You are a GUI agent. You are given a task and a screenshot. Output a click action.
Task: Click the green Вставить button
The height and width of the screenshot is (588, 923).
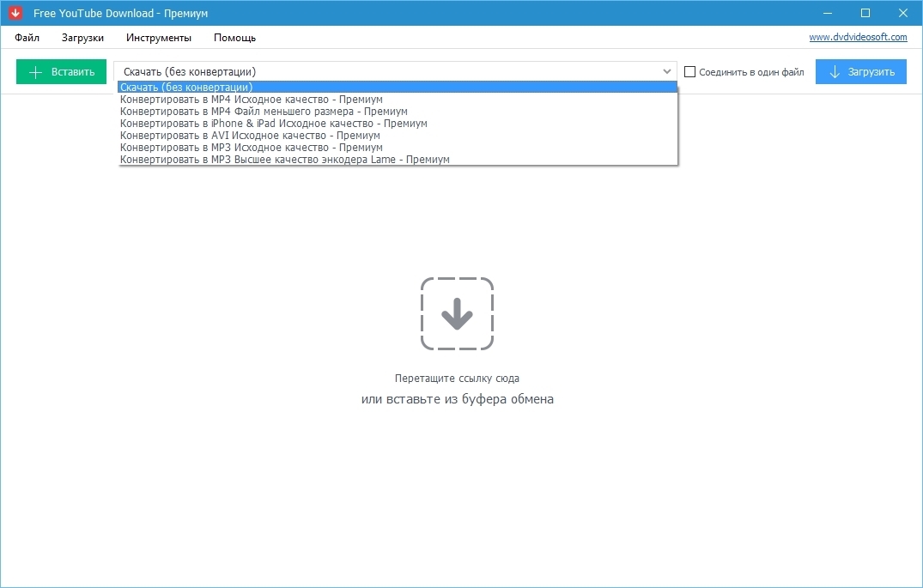point(61,72)
